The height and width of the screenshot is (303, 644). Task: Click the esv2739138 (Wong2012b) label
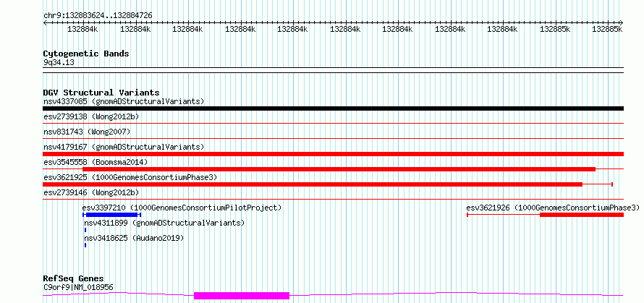click(x=91, y=116)
